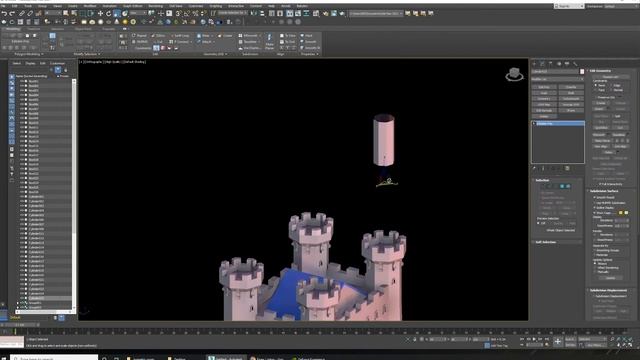Click the Update button in Subdivision Surface
The image size is (640, 360).
point(610,278)
